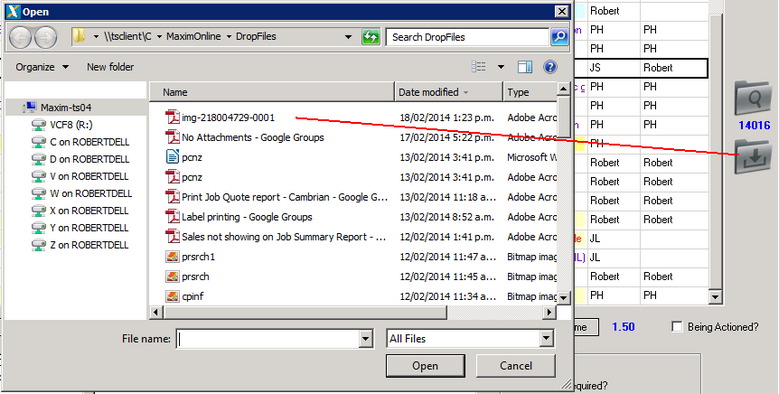Select the Label printing - Google Groups file
This screenshot has height=394, width=779.
coord(239,217)
